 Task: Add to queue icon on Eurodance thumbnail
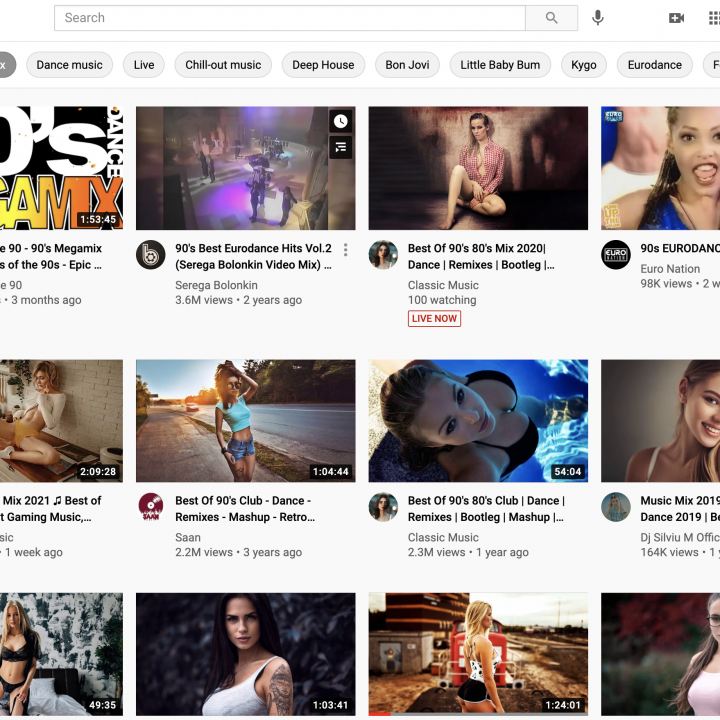[341, 148]
